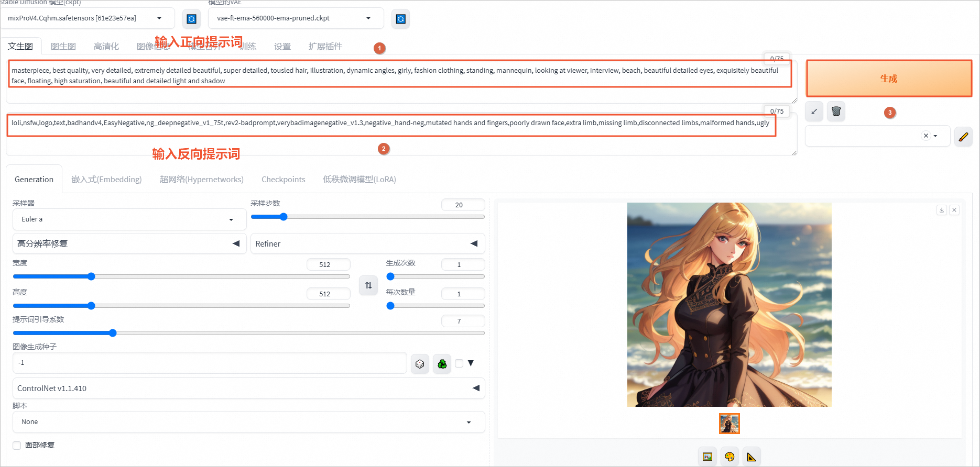Image resolution: width=980 pixels, height=467 pixels.
Task: Switch to the 文生图 tab
Action: pyautogui.click(x=20, y=46)
